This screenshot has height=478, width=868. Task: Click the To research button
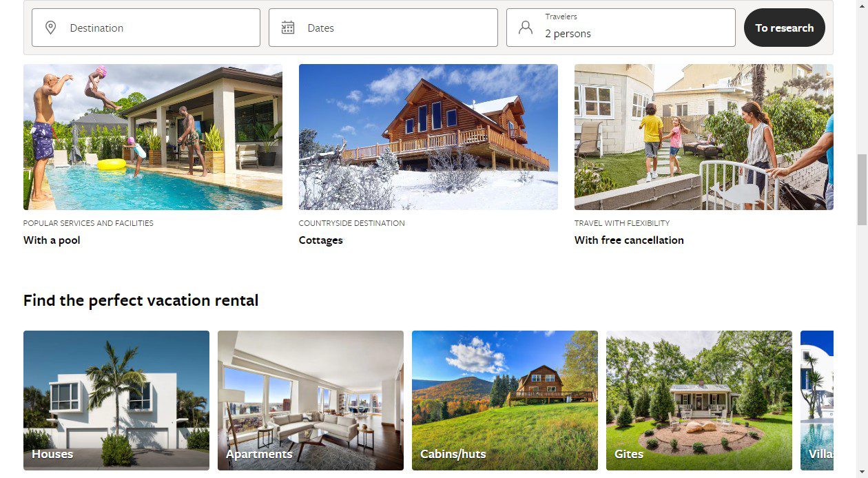point(785,28)
